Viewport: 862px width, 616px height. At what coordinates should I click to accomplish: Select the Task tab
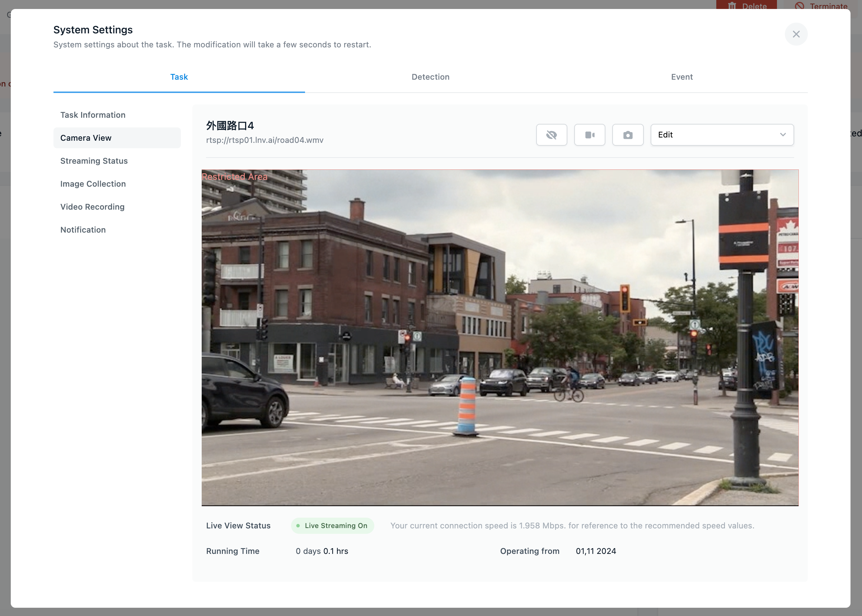tap(179, 77)
